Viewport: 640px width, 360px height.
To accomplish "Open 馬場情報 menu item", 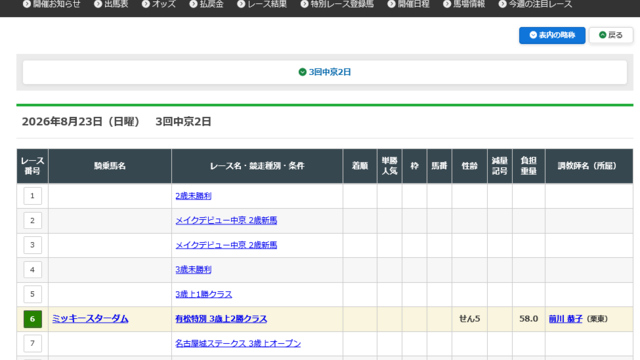I will 464,4.
